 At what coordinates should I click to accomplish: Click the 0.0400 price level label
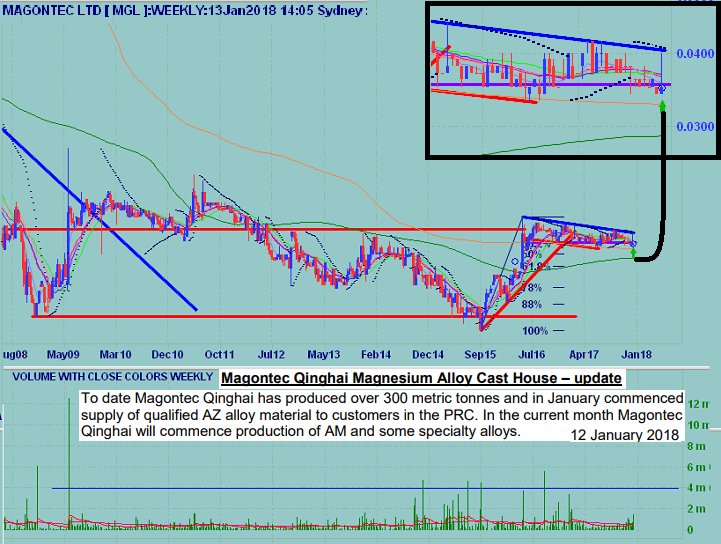(x=695, y=54)
